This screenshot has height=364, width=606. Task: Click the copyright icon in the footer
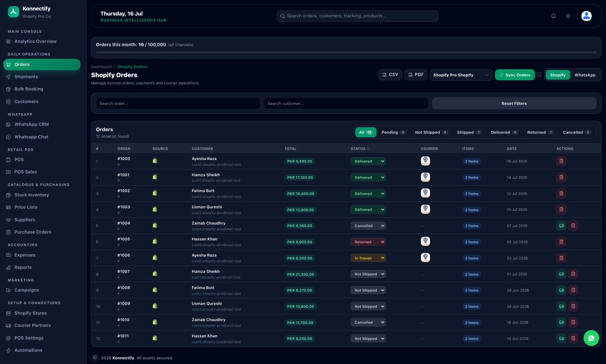95,357
